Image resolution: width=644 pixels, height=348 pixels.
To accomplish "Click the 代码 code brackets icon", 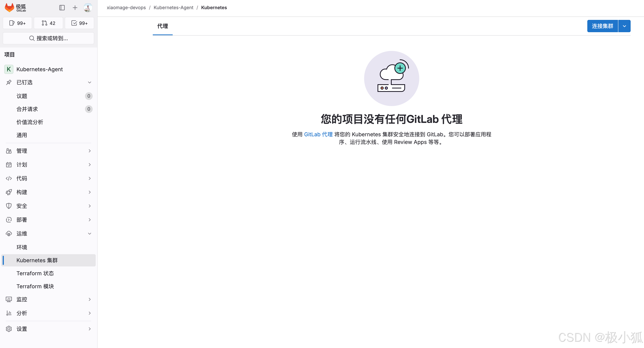I will tap(9, 178).
